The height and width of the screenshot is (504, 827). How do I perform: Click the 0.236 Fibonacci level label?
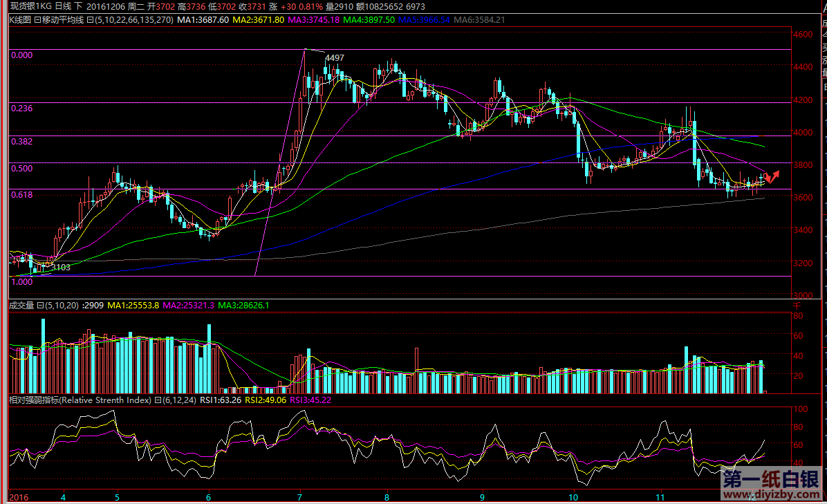tap(22, 108)
